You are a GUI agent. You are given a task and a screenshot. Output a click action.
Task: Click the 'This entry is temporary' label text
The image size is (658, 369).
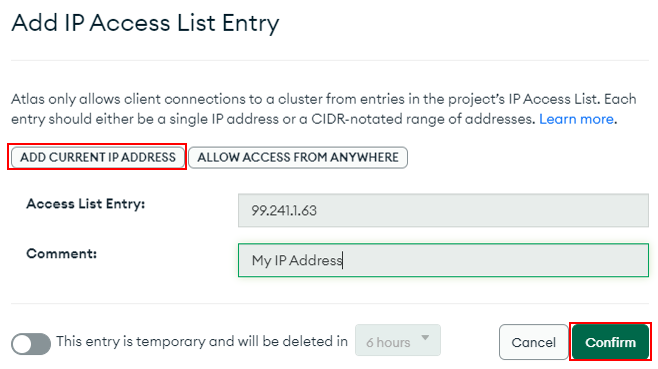[x=202, y=341]
